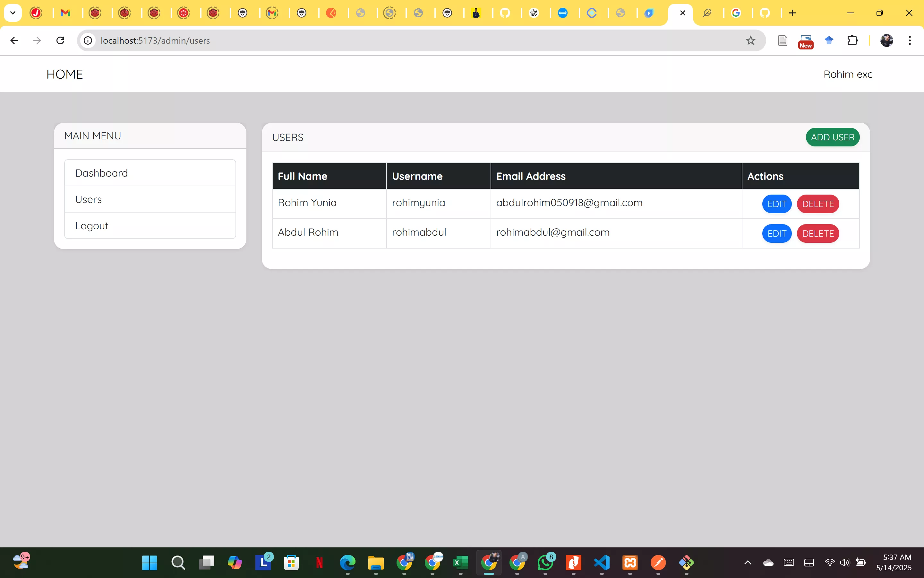This screenshot has width=924, height=578.
Task: Delete the Abdul Rohim user
Action: [x=818, y=233]
